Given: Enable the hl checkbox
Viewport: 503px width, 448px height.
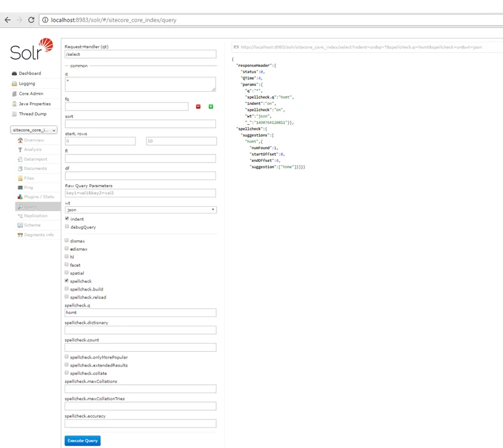Looking at the screenshot, I should [x=66, y=256].
